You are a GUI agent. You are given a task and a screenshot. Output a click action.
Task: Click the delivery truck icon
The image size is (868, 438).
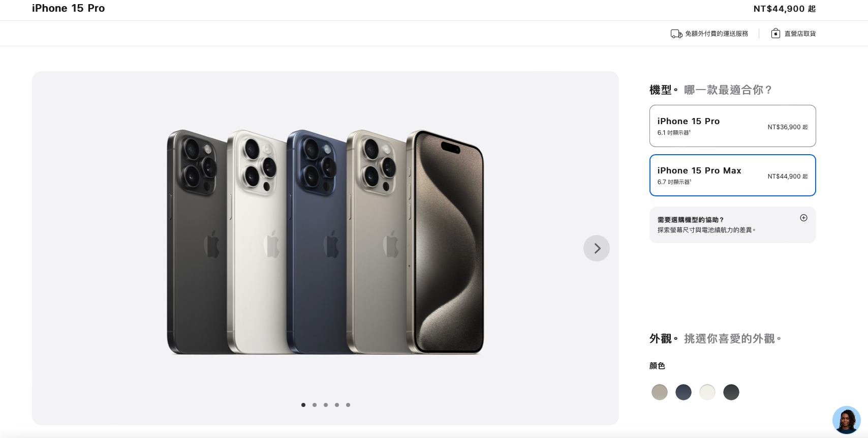(676, 34)
